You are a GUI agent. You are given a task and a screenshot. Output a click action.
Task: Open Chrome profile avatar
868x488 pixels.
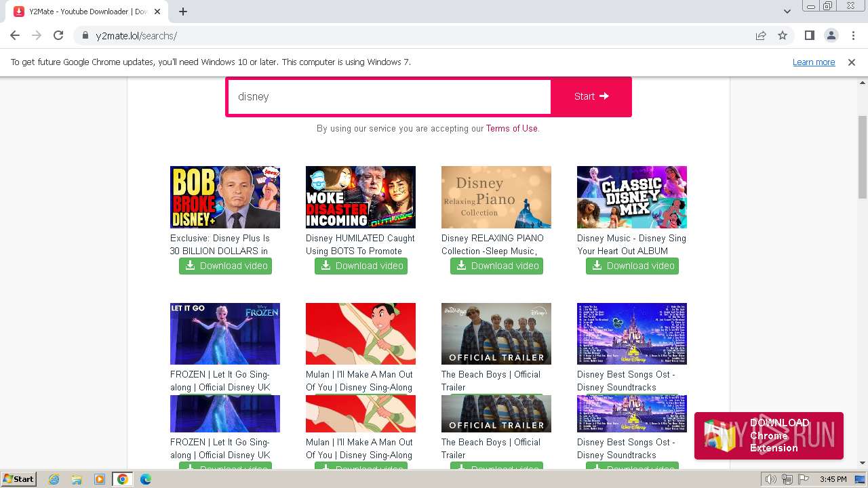point(831,36)
